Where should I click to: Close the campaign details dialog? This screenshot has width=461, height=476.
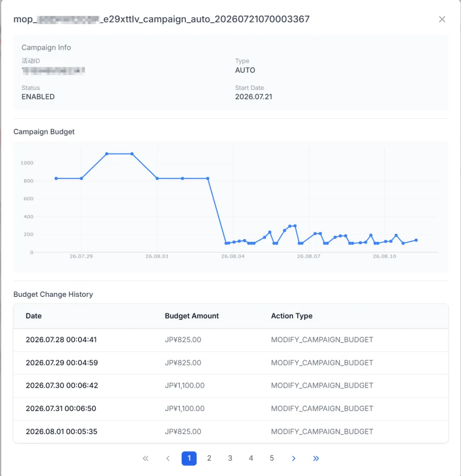pos(442,20)
